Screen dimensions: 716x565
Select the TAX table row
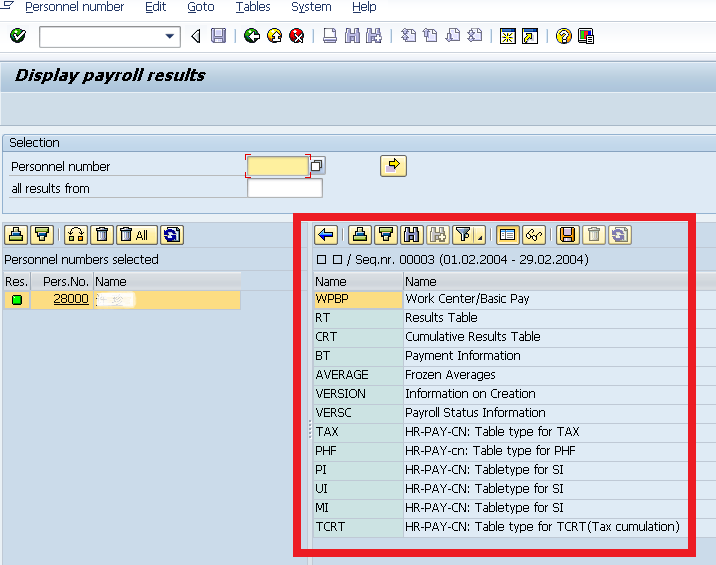click(501, 432)
